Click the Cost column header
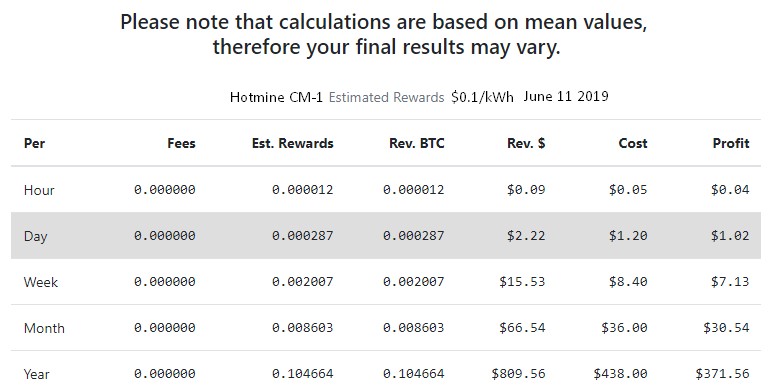Image resolution: width=773 pixels, height=392 pixels. point(633,143)
